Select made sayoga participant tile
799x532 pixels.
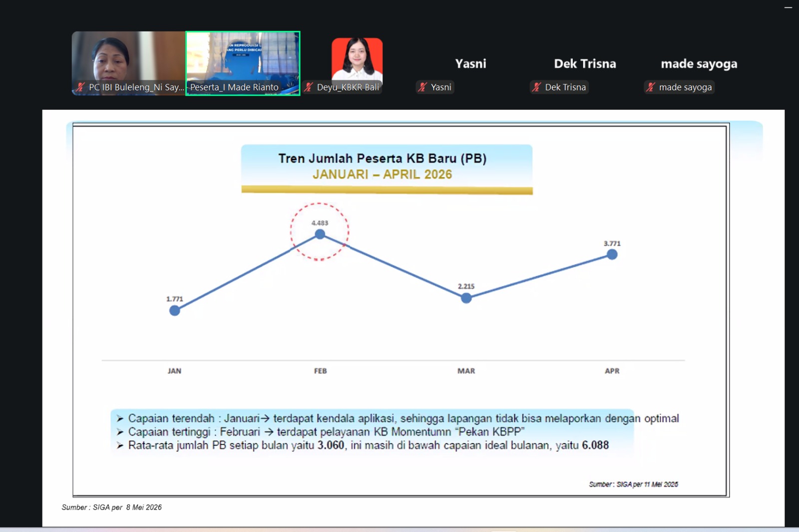(x=699, y=63)
